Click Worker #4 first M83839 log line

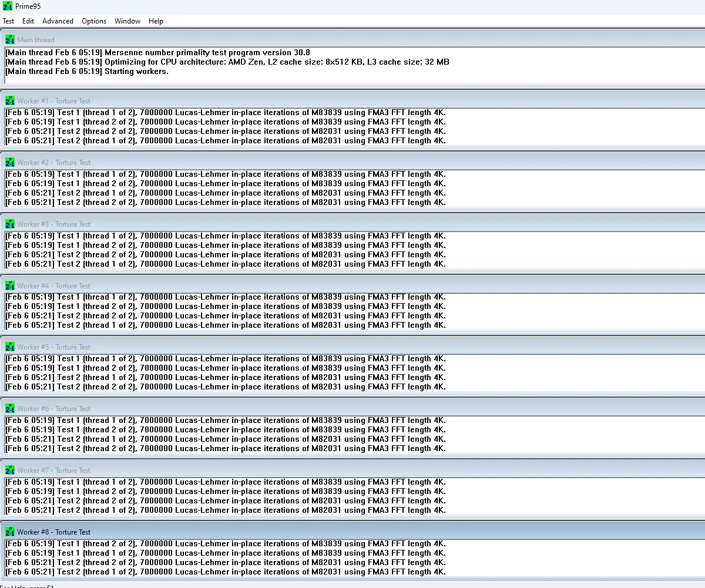pos(225,297)
